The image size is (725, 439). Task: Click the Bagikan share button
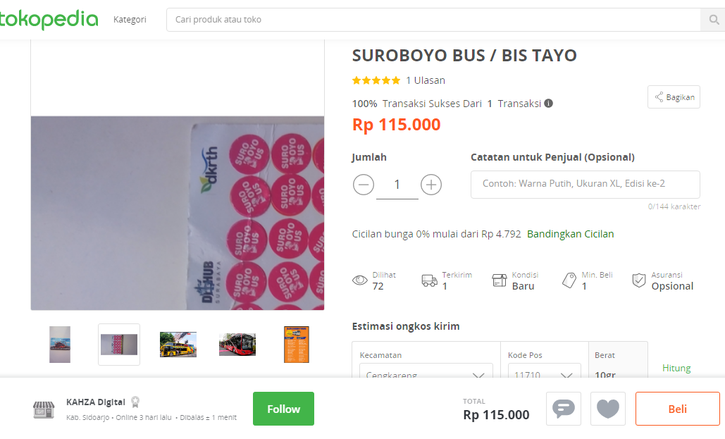(673, 97)
